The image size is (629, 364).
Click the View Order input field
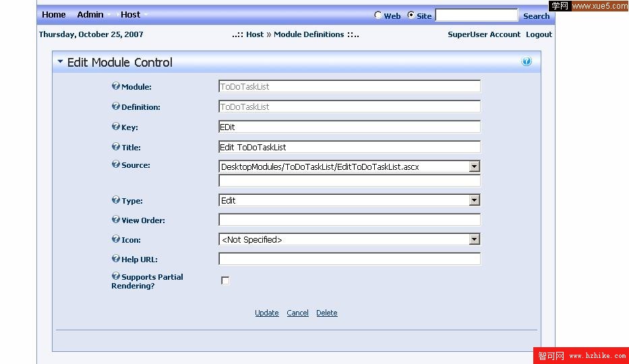(349, 220)
